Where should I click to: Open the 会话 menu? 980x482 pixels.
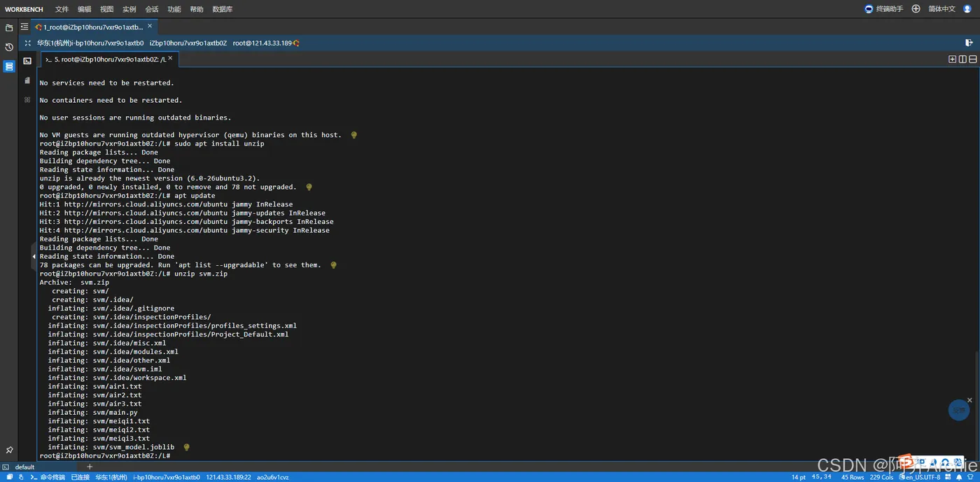[x=151, y=9]
